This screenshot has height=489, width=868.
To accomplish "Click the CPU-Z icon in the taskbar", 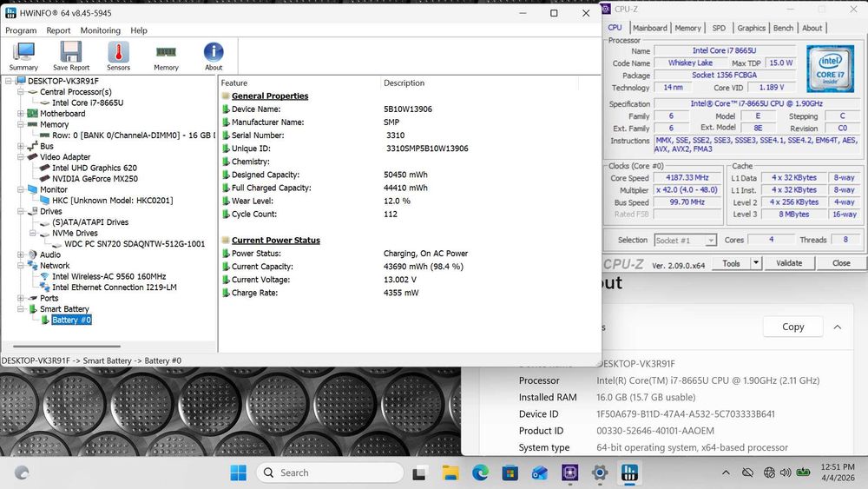I will [x=570, y=472].
